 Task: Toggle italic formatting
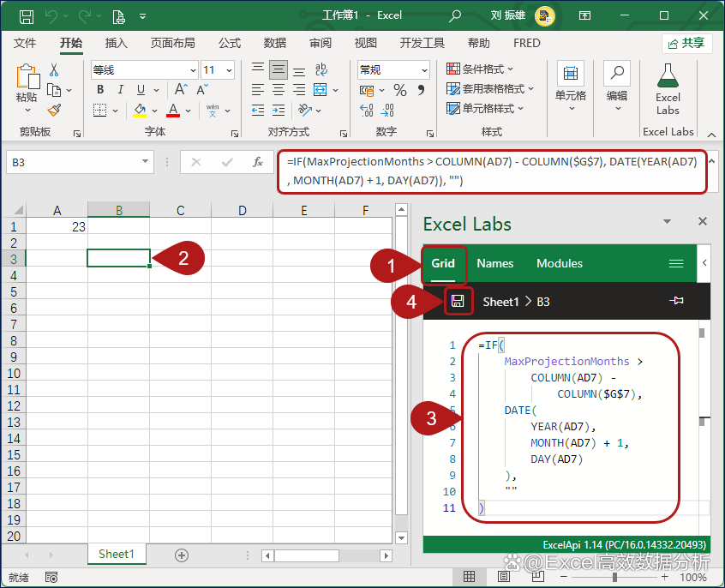tap(120, 89)
